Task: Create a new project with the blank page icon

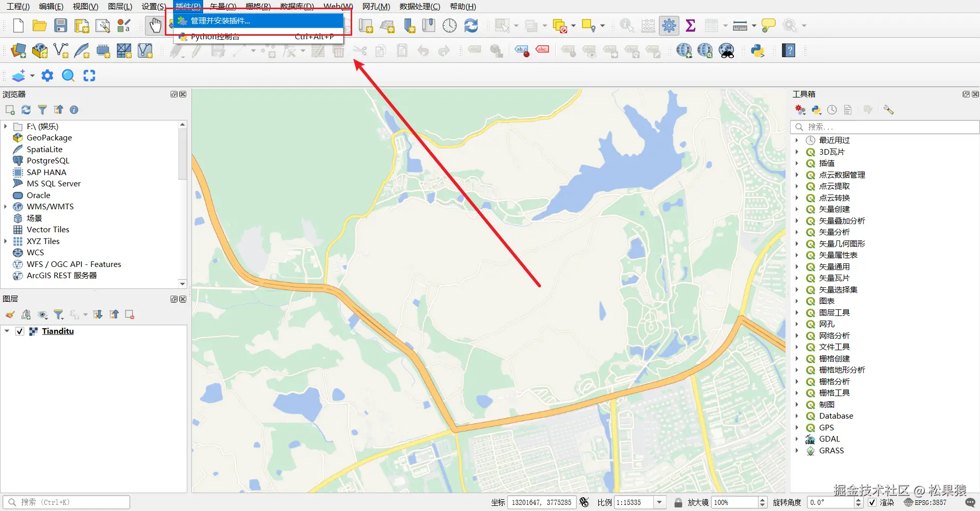Action: (18, 26)
